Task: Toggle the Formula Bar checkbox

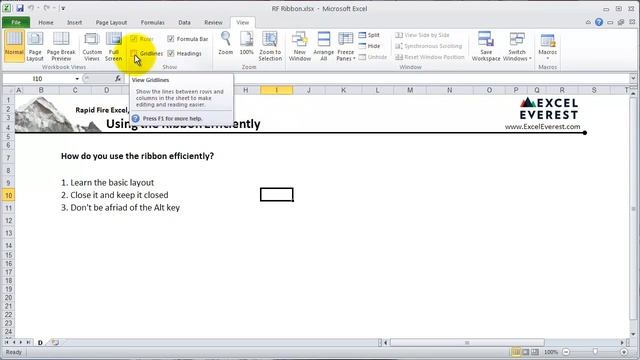Action: pyautogui.click(x=171, y=39)
